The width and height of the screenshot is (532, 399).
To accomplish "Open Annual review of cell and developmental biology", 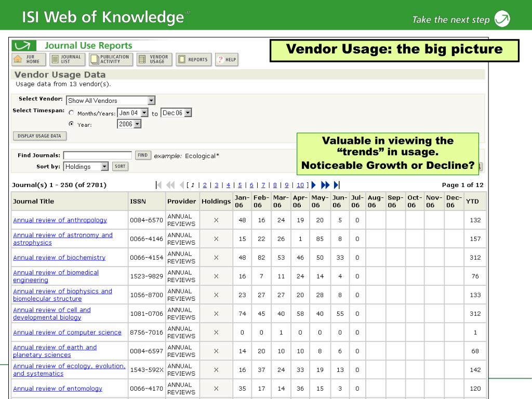I will (x=52, y=313).
